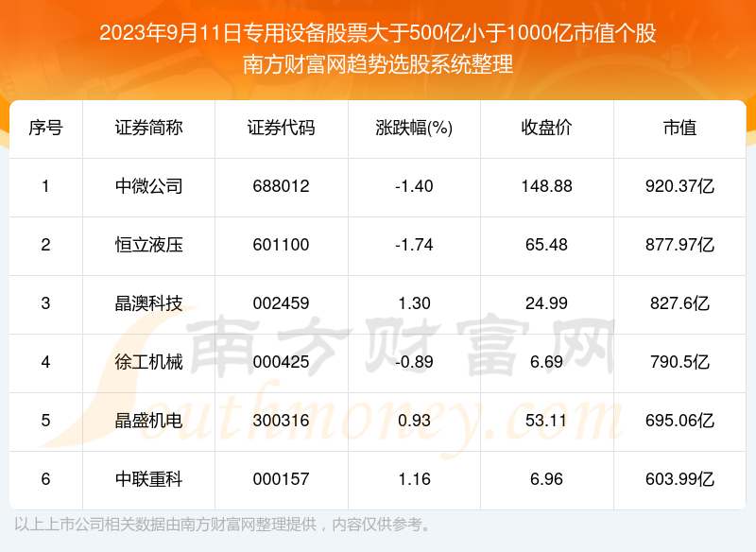Click sequence number 2 in 恒立液压 row
Image resolution: width=756 pixels, height=552 pixels.
(x=45, y=245)
